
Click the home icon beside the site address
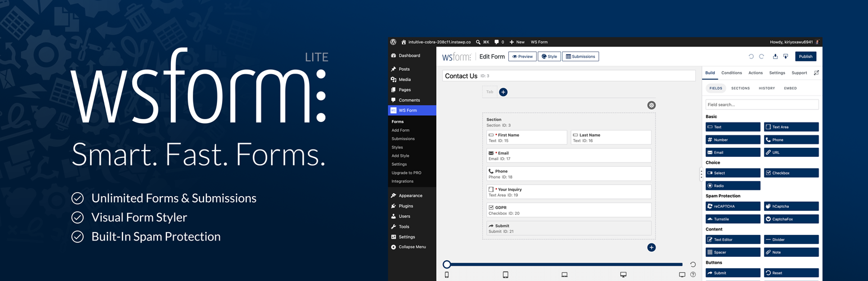pos(404,42)
